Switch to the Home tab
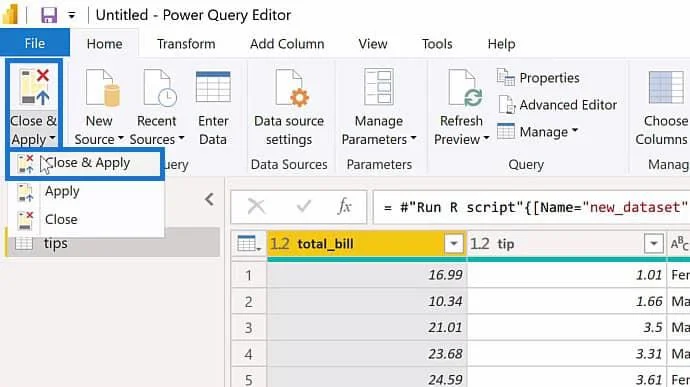Screen dimensions: 690x387 point(105,44)
